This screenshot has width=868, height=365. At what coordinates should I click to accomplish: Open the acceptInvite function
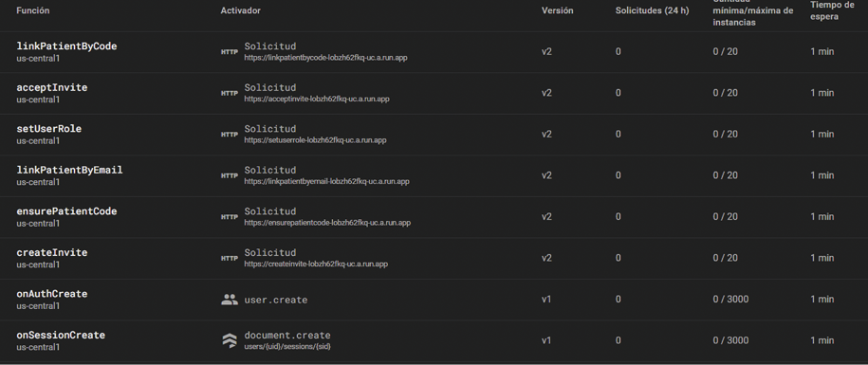(x=52, y=88)
